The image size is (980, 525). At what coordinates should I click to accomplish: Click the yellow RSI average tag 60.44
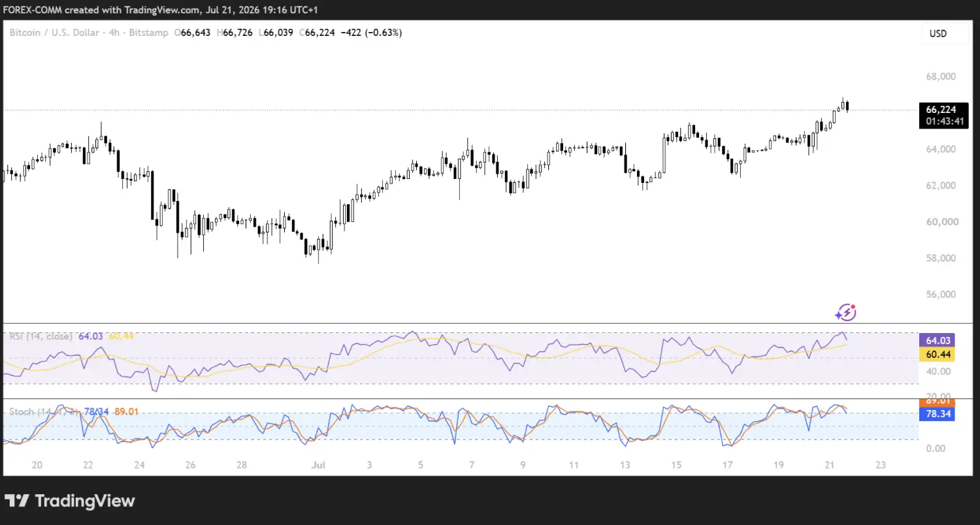(x=936, y=354)
